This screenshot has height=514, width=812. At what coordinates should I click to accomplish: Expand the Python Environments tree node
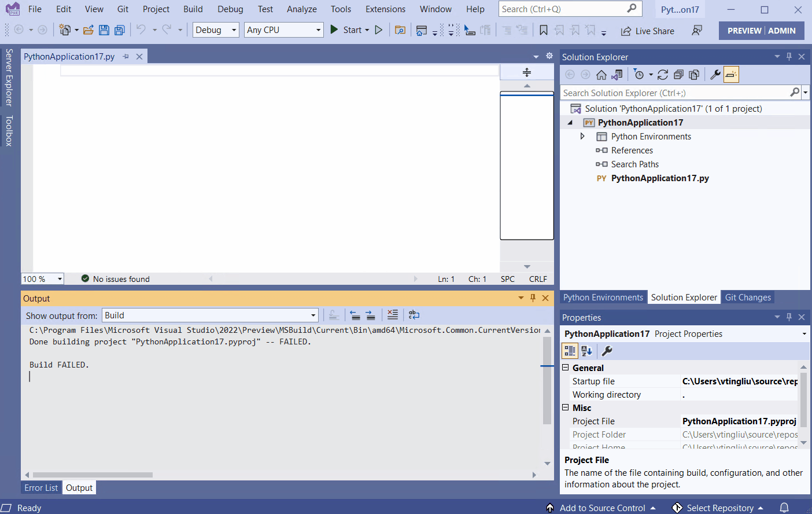[x=583, y=136]
